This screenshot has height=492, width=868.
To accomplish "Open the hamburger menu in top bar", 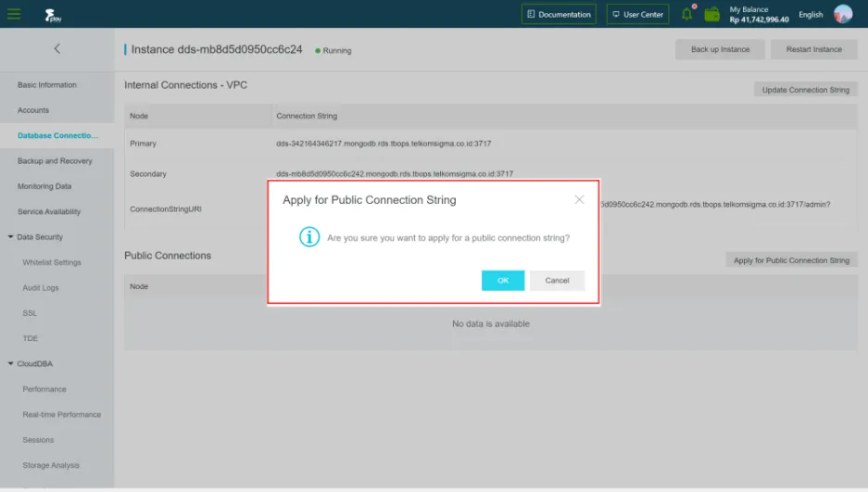I will coord(14,14).
